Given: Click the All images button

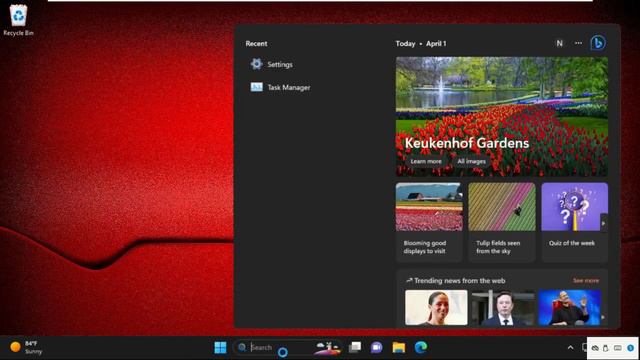Looking at the screenshot, I should click(471, 161).
